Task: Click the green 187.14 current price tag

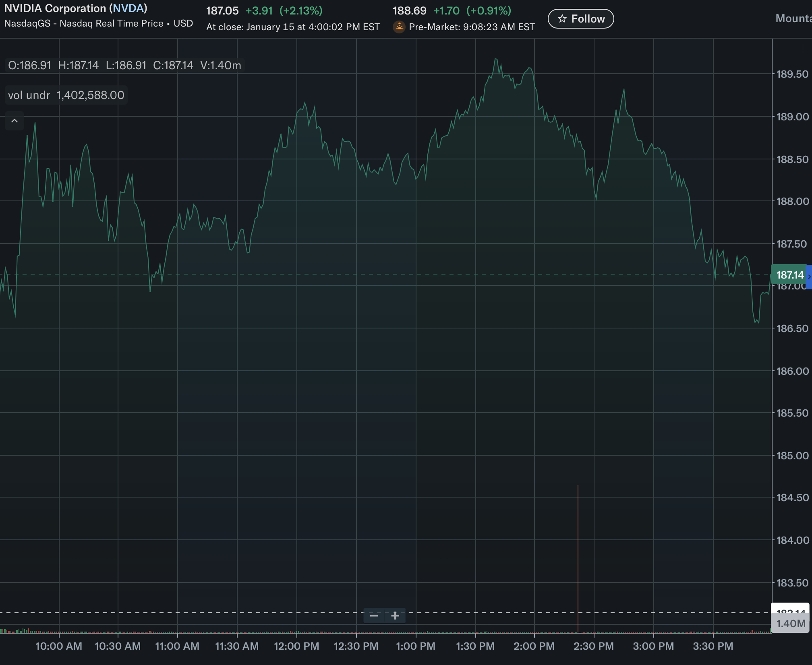Action: pos(789,275)
